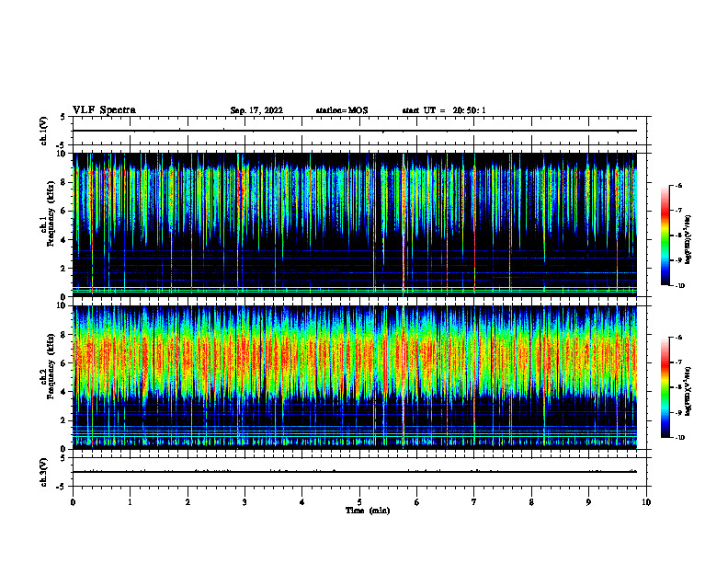The image size is (728, 563).
Task: Click the ch.2 color bar PSD unit label
Action: click(688, 391)
